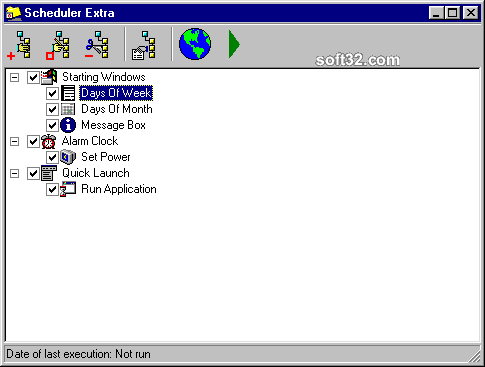Screen dimensions: 485x367
Task: Uncheck the Days Of Month checkbox
Action: [x=52, y=109]
